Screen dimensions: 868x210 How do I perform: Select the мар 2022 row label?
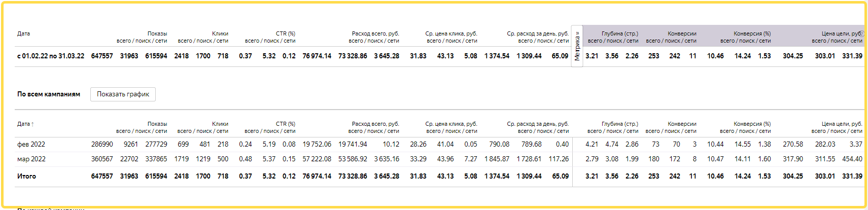31,159
